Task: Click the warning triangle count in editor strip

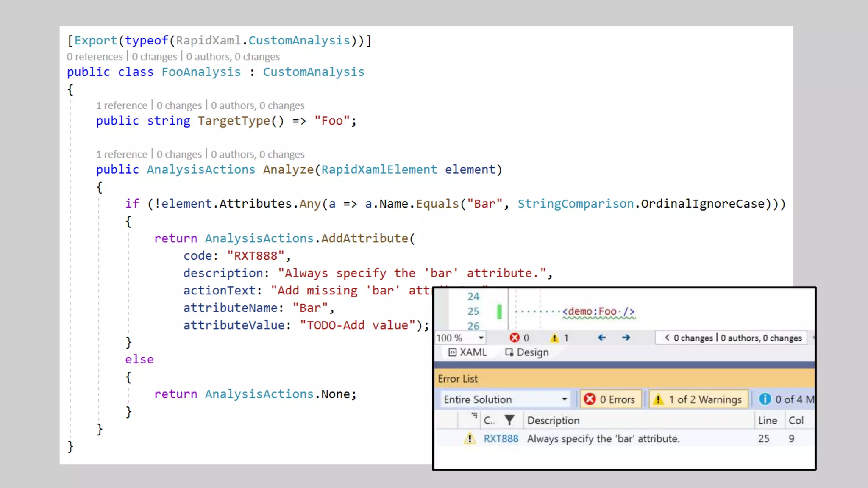Action: point(554,338)
